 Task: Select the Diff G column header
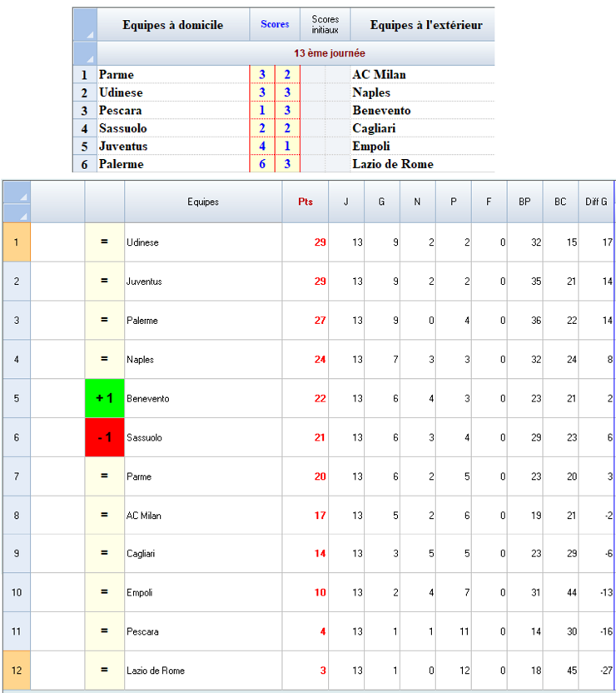596,202
